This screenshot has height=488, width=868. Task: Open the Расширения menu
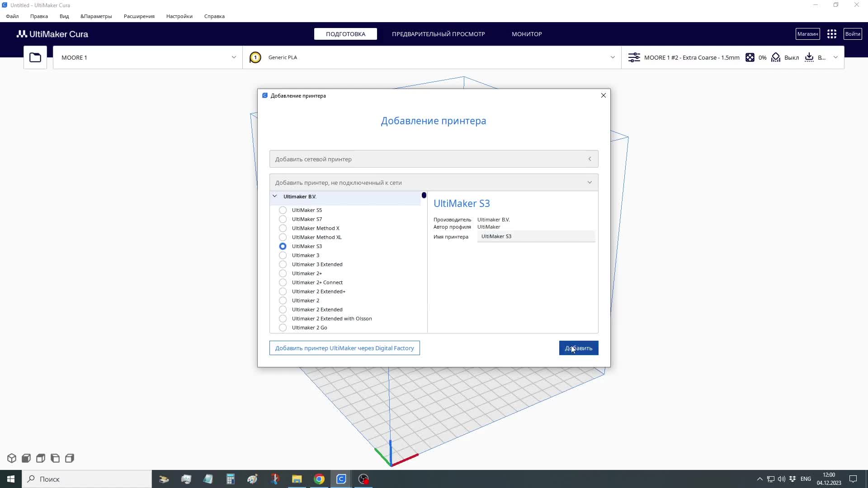(139, 16)
